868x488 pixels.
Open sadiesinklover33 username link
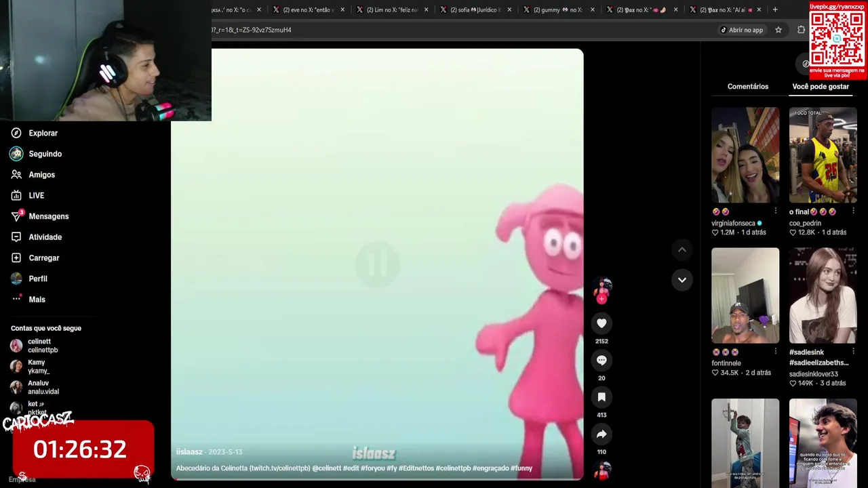814,374
